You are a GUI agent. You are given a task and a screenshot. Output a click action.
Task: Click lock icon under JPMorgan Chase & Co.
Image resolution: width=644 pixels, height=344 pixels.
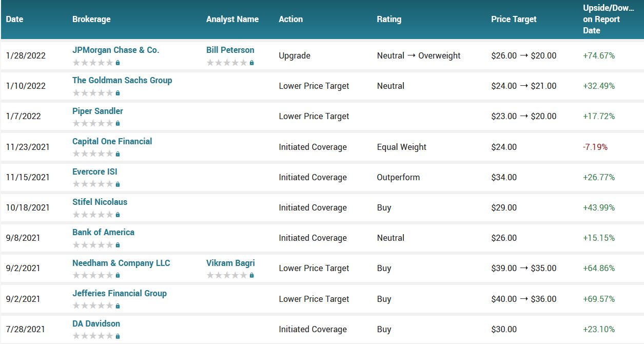(118, 63)
